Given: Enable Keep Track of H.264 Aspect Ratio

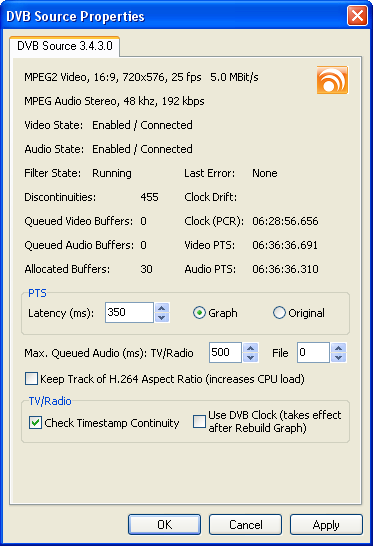Looking at the screenshot, I should click(x=31, y=379).
